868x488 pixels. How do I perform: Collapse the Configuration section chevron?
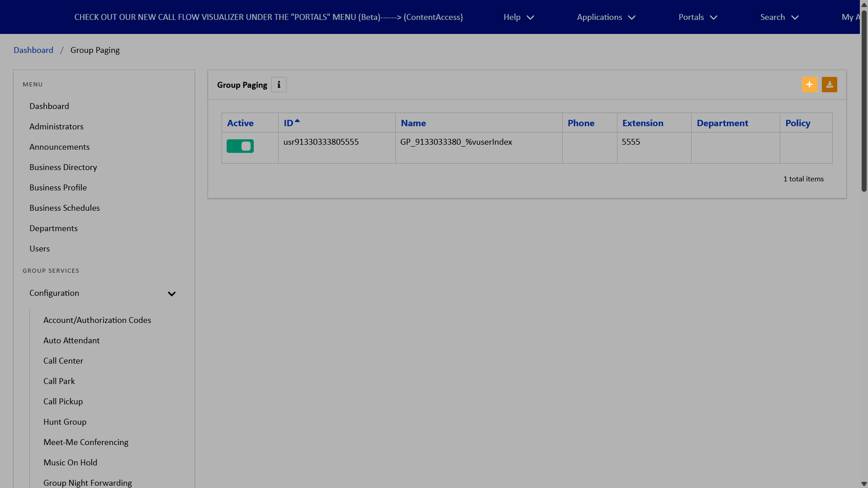tap(171, 294)
